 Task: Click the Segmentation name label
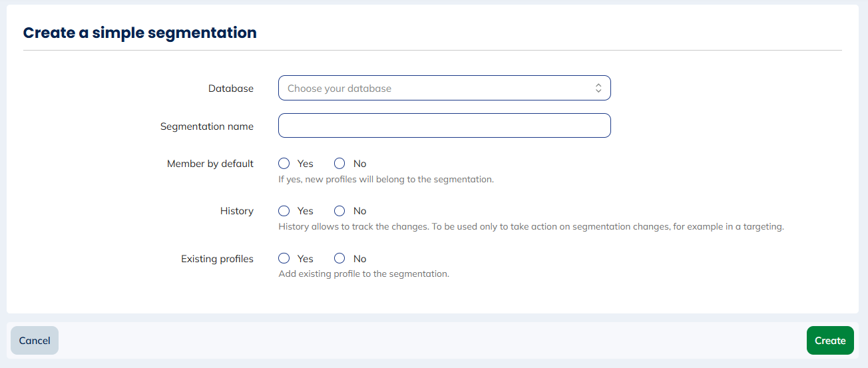(206, 126)
